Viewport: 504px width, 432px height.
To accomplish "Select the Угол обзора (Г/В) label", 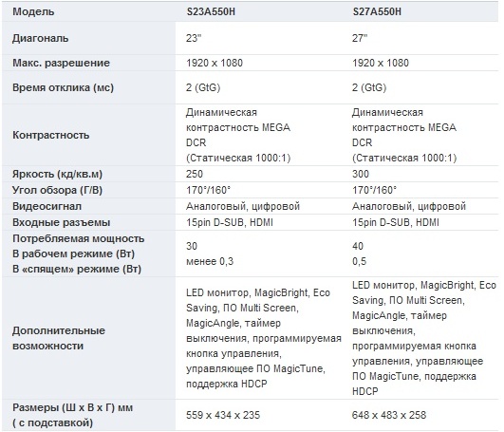I will pos(57,190).
